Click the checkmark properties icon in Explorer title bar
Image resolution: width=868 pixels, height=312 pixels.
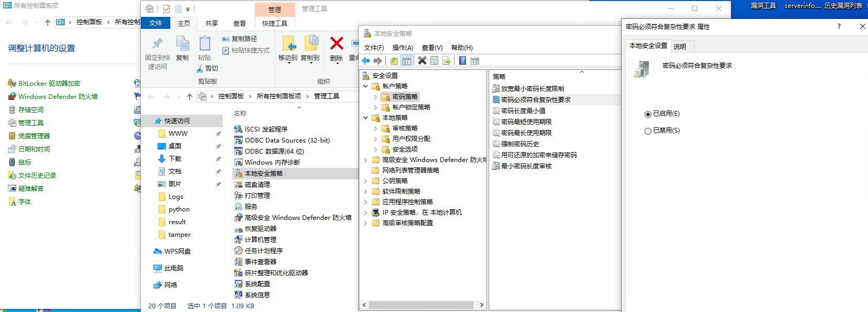[x=167, y=8]
